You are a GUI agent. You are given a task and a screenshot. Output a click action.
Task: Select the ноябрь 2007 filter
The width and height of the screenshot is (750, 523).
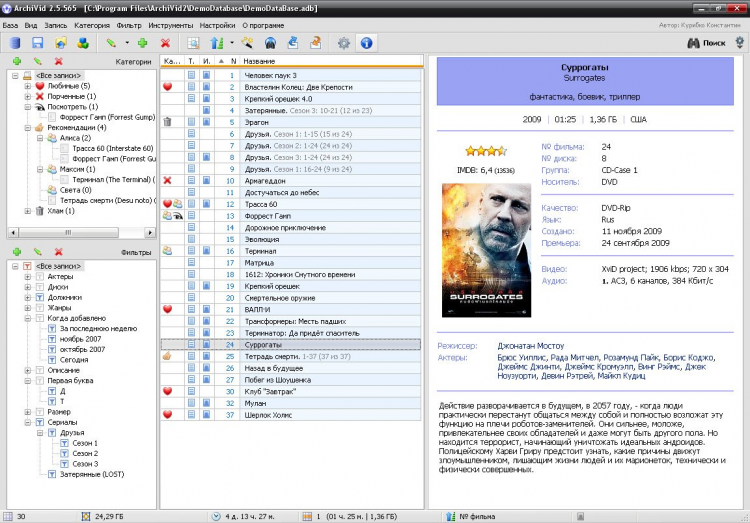coord(81,338)
